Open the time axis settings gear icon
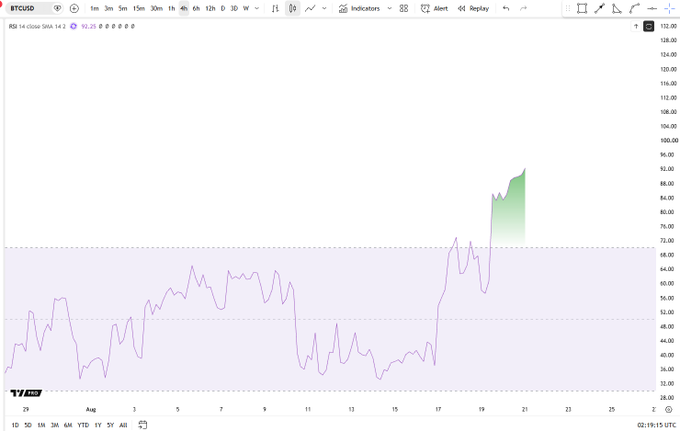 [x=668, y=409]
